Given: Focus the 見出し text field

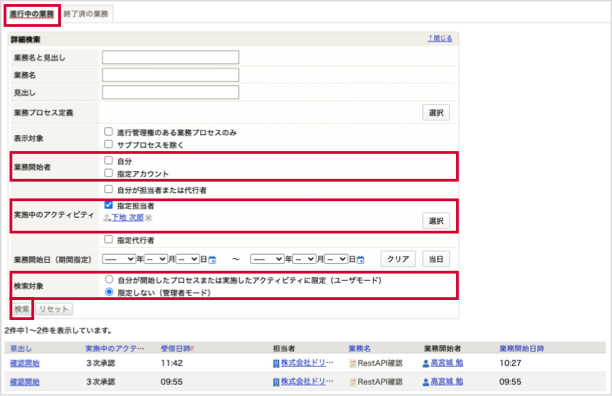Looking at the screenshot, I should point(171,92).
